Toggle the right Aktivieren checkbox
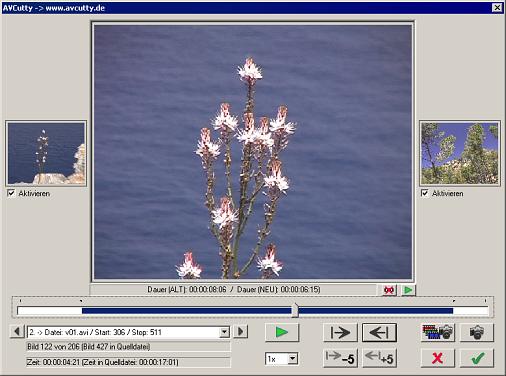Image resolution: width=506 pixels, height=376 pixels. [x=425, y=193]
